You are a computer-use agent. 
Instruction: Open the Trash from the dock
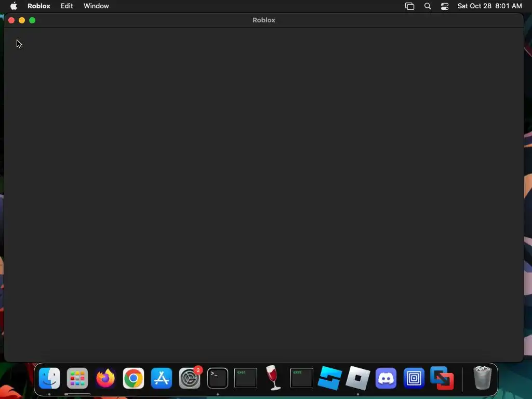point(482,378)
